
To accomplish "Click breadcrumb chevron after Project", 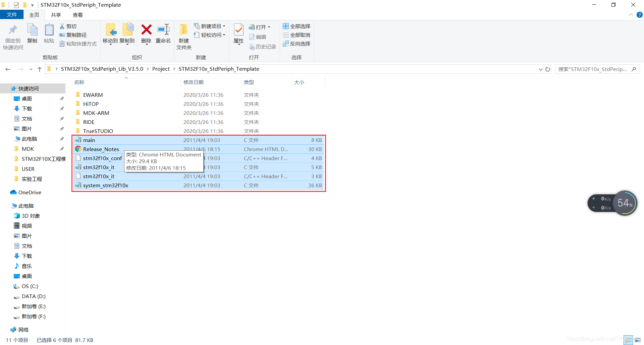I will click(x=174, y=69).
